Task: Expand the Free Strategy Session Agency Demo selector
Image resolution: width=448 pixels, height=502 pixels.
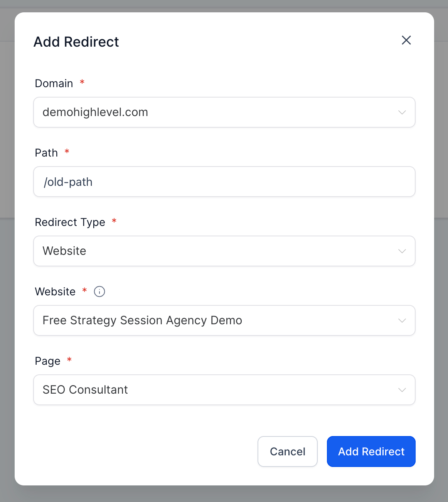Action: [x=216, y=320]
